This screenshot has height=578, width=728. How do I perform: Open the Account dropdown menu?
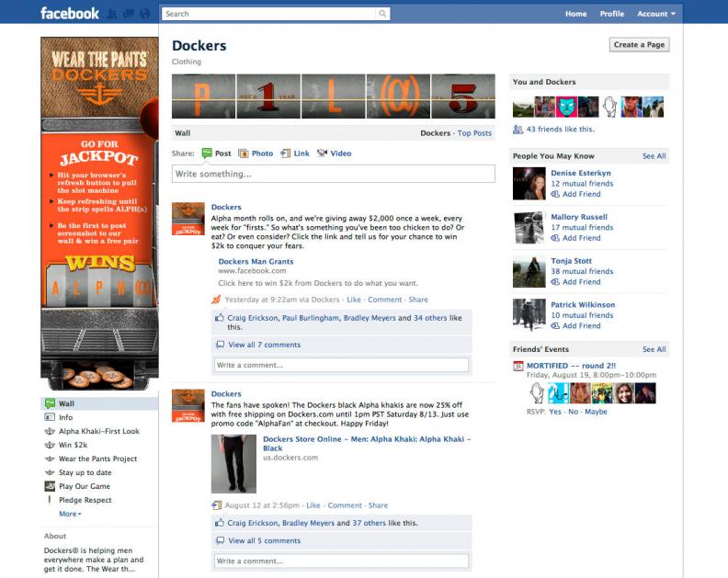(x=656, y=14)
